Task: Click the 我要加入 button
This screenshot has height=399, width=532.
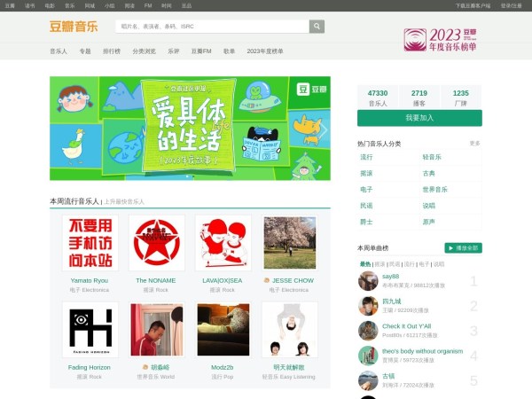Action: click(x=419, y=118)
